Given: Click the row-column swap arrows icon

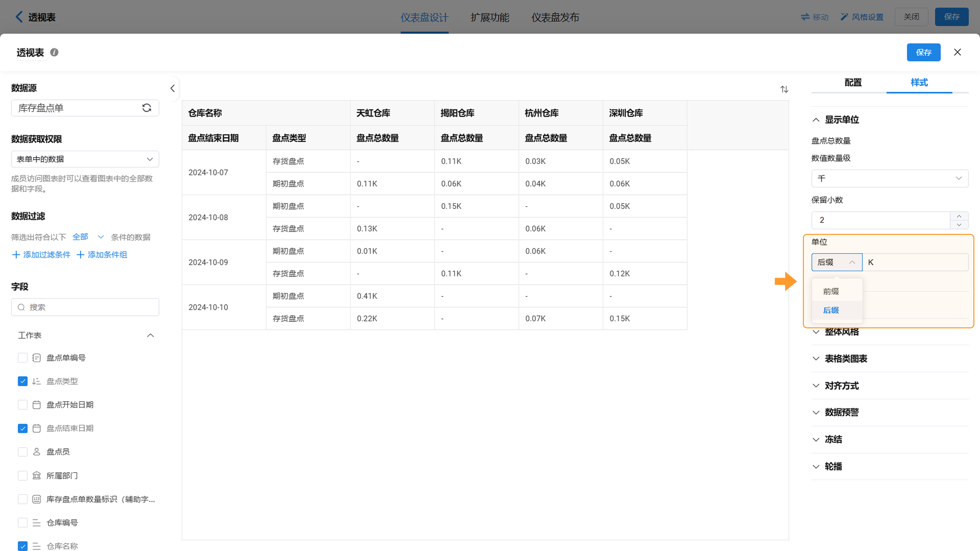Looking at the screenshot, I should pyautogui.click(x=784, y=89).
